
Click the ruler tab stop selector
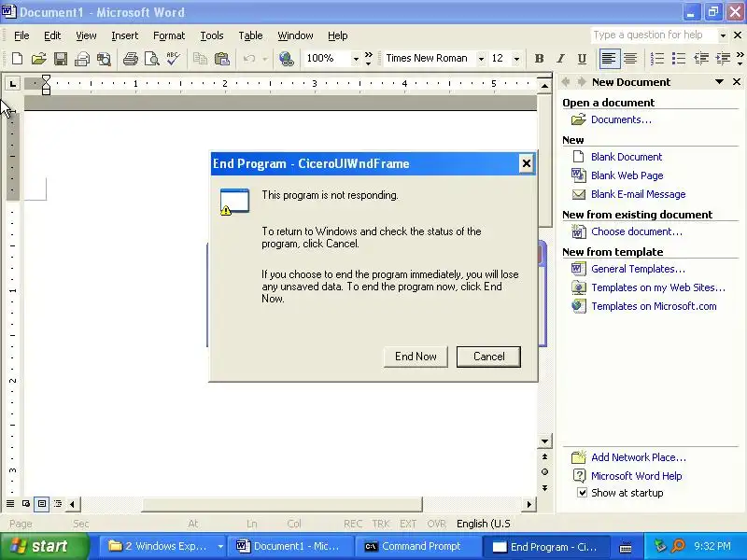tap(13, 84)
